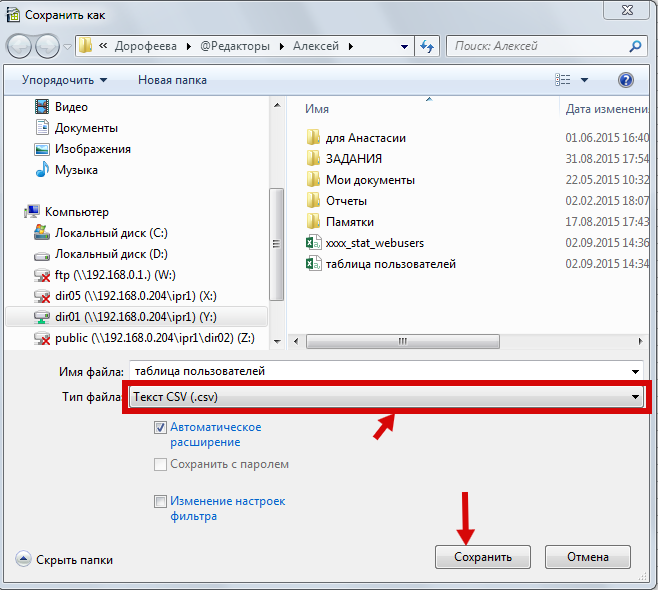Uncheck Автоматическое расширение checkbox
The width and height of the screenshot is (658, 590).
coord(161,427)
